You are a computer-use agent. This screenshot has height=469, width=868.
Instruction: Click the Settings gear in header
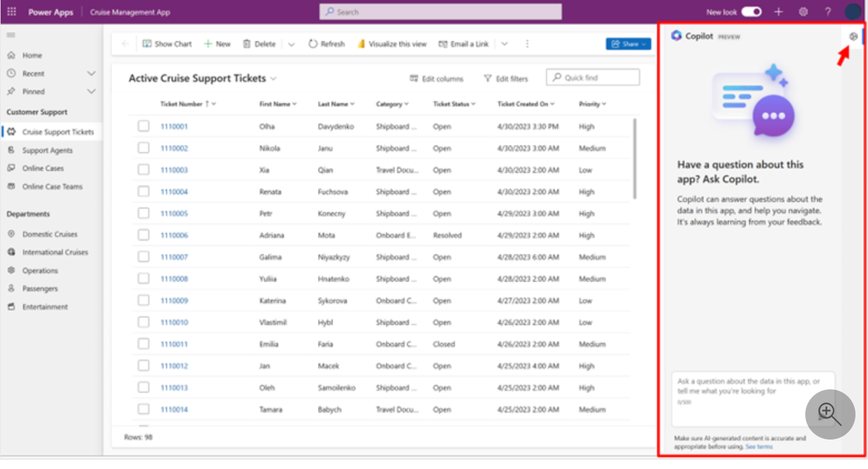tap(803, 12)
